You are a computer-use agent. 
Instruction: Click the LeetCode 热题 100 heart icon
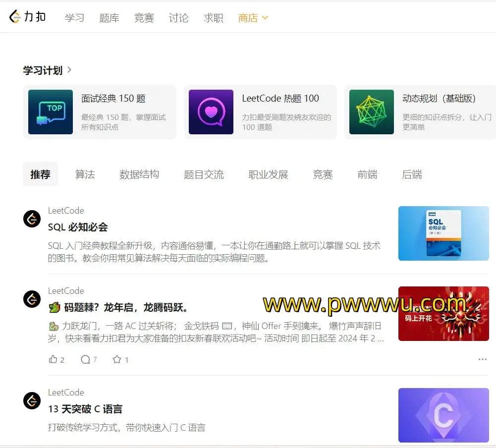[x=211, y=112]
